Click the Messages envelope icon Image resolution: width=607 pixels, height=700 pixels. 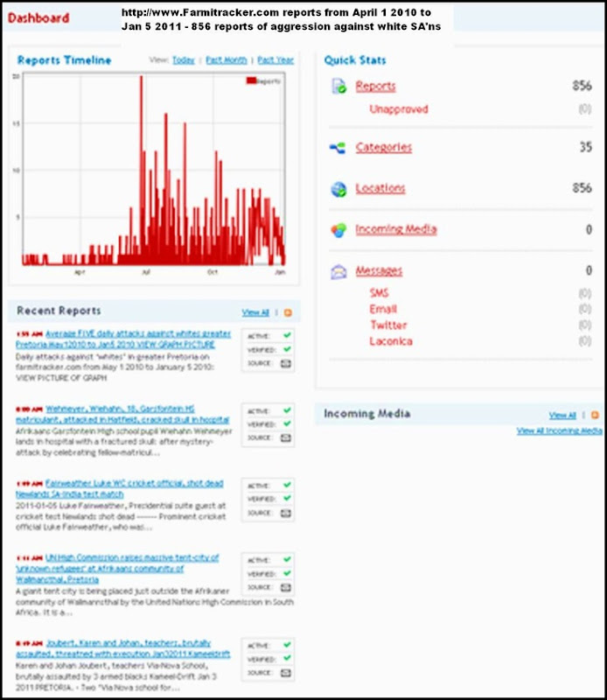click(338, 271)
